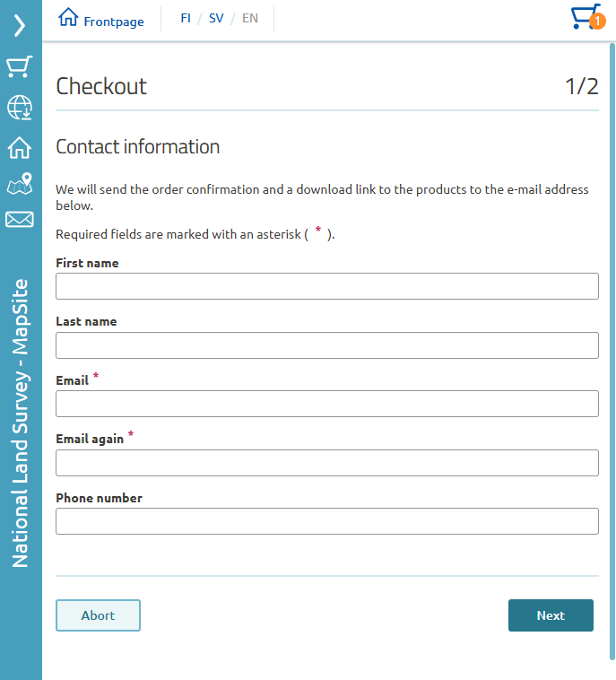This screenshot has width=616, height=680.
Task: Click the globe download icon in sidebar
Action: point(20,107)
